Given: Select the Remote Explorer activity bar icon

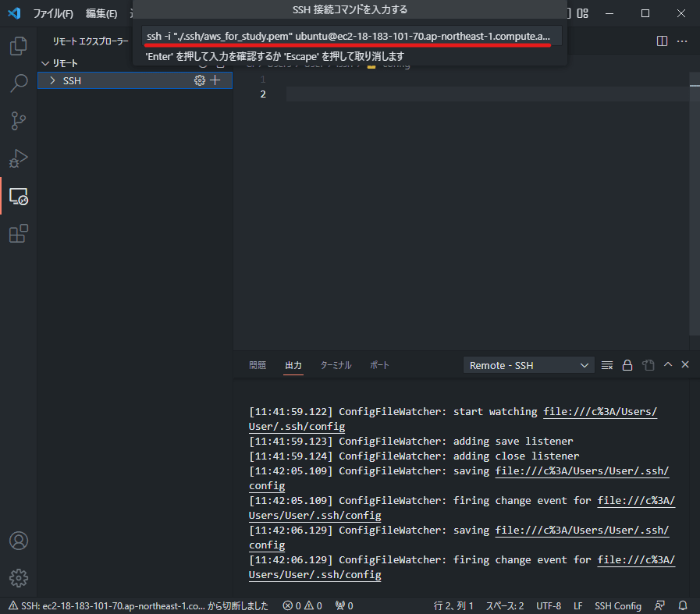Looking at the screenshot, I should [19, 196].
